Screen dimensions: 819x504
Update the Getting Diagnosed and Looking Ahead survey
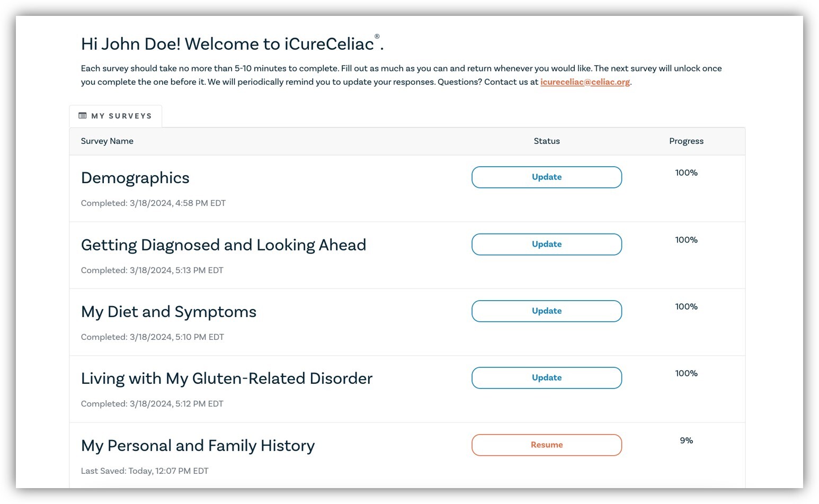coord(546,244)
